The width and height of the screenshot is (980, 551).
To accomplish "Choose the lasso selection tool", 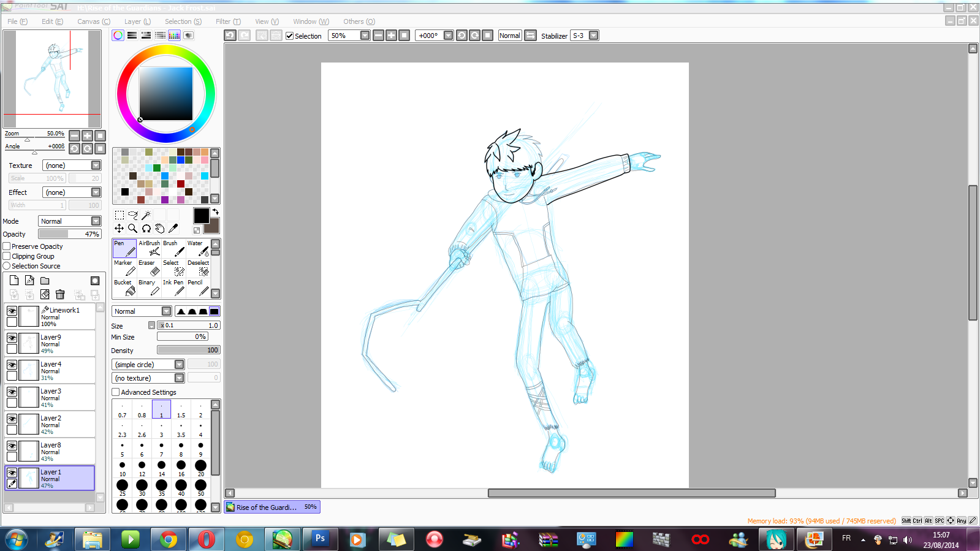I will click(x=133, y=215).
